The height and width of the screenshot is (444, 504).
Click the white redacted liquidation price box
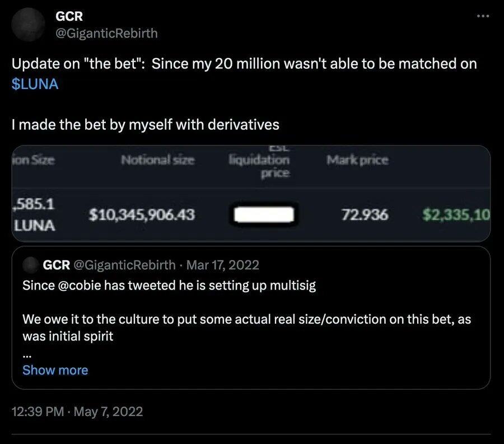tap(263, 215)
